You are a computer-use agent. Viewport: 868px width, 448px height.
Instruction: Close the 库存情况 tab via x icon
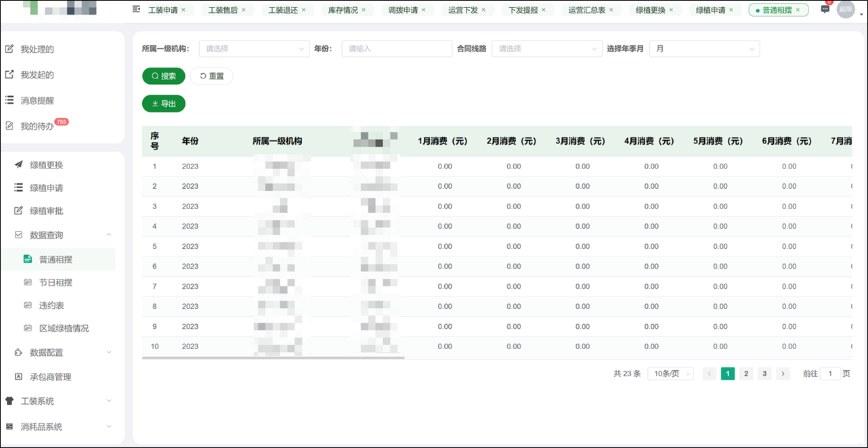(x=364, y=10)
